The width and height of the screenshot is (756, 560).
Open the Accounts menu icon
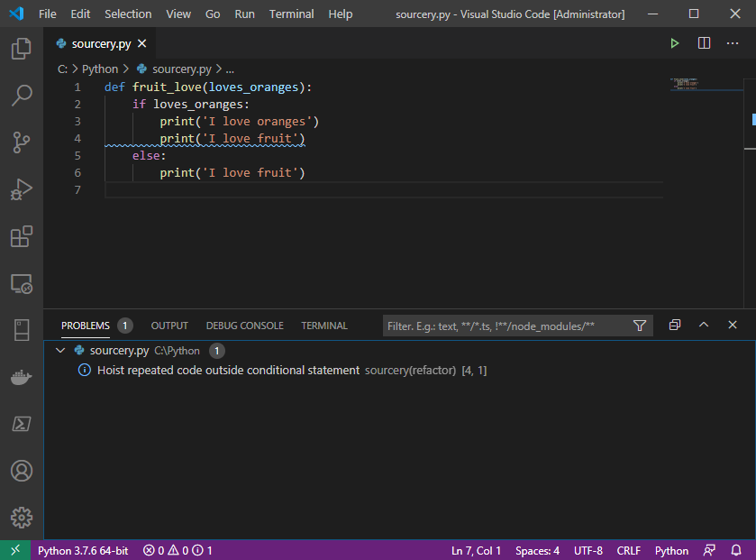click(x=22, y=471)
